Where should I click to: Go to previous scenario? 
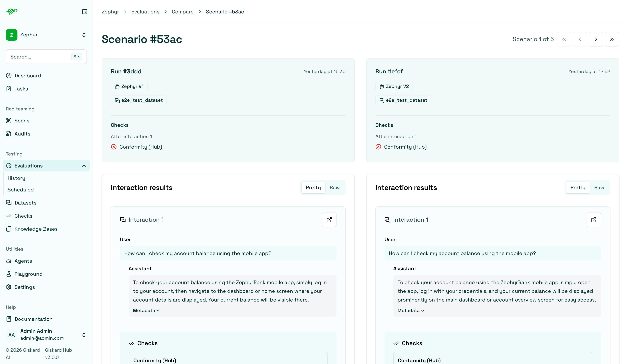coord(580,39)
